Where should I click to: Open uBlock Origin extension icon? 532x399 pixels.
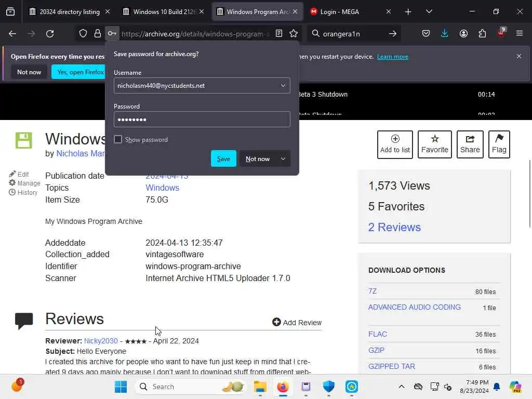[x=501, y=33]
